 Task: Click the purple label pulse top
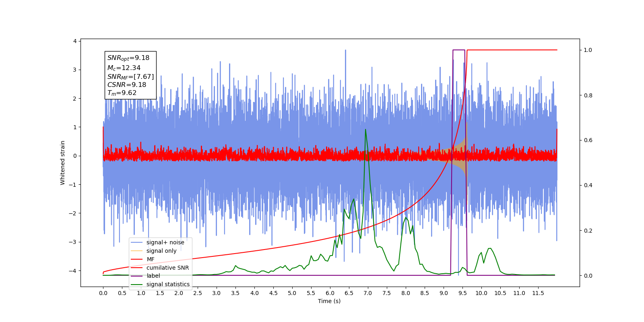coord(459,50)
